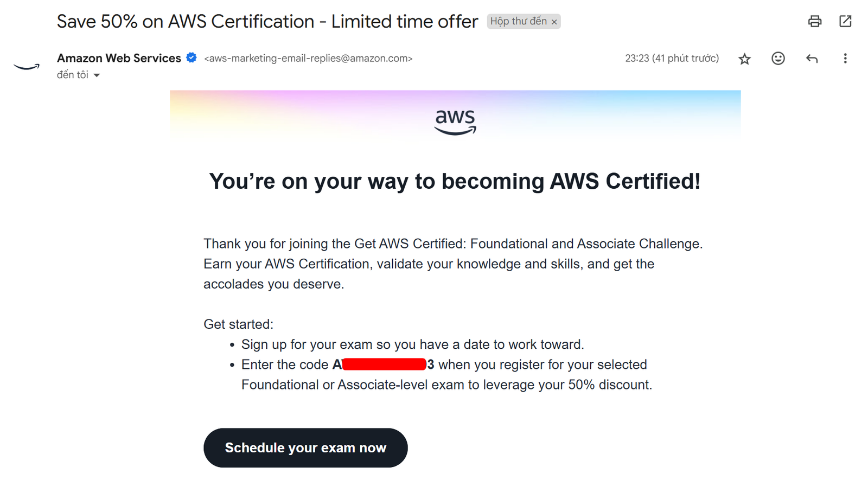Viewport: 868px width, 480px height.
Task: Click the "Hộp thư đến" inbox label
Action: coord(519,21)
